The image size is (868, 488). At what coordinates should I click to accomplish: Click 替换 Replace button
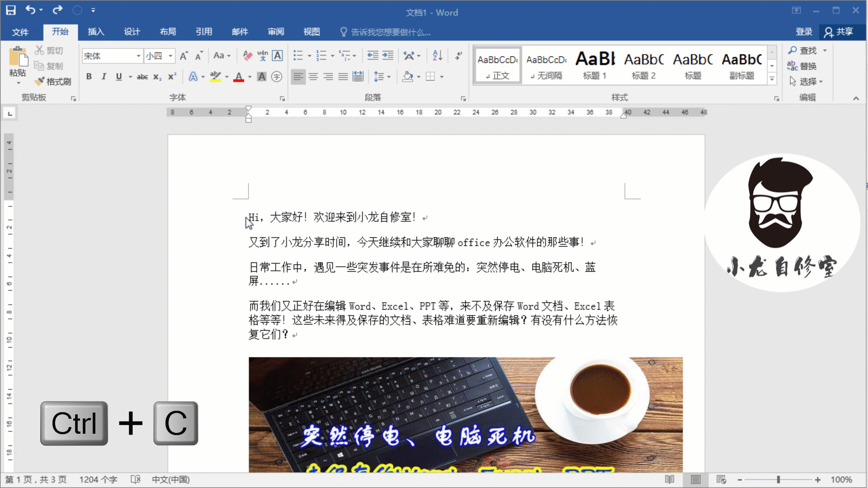pyautogui.click(x=802, y=66)
